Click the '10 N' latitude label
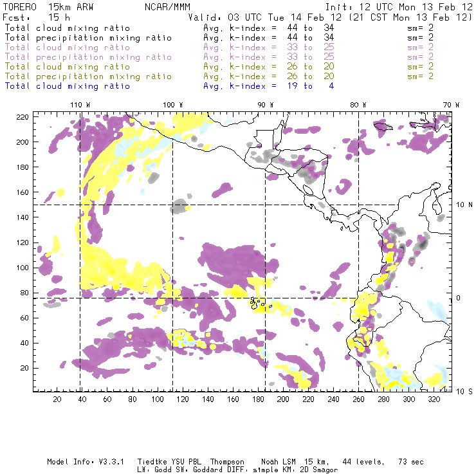 tap(464, 205)
